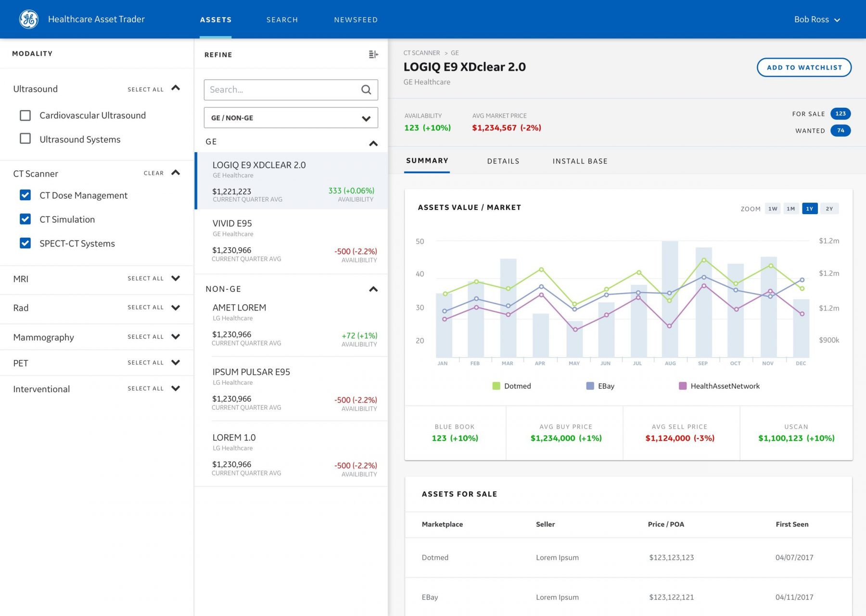Select LOGIQ E9 XDCLEAR 2.0 asset
The image size is (866, 616).
click(x=292, y=181)
